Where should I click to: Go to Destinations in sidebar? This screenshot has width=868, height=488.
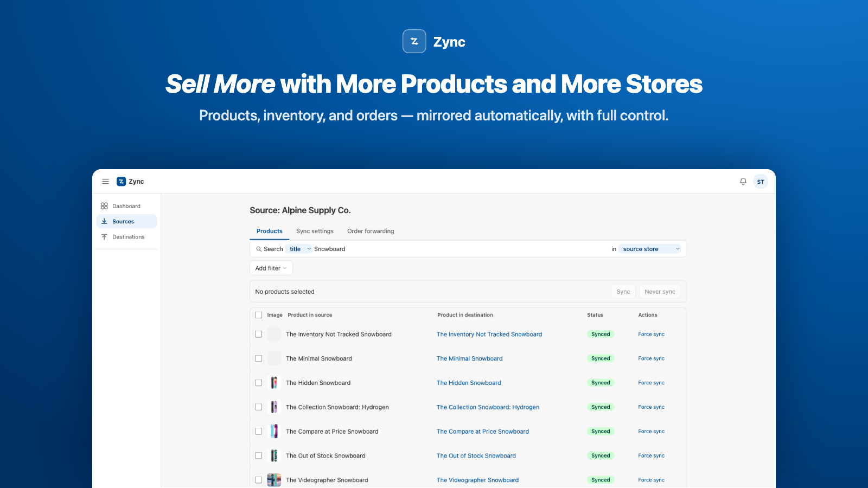coord(126,237)
